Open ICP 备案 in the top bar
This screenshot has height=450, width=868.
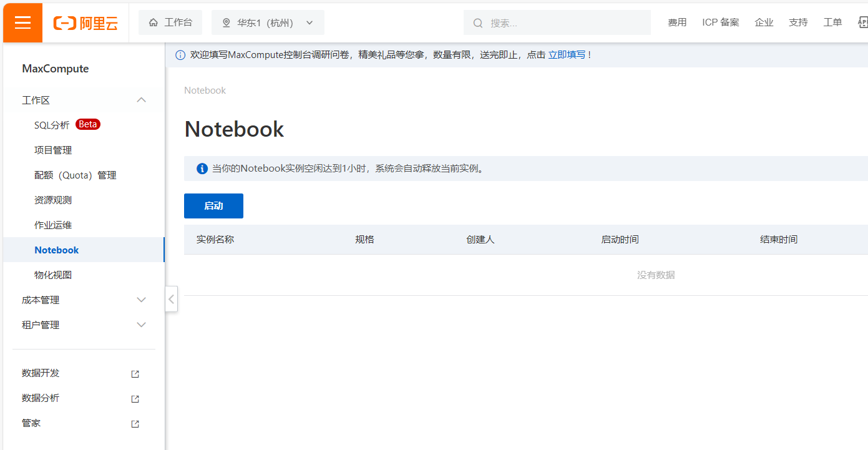[721, 22]
